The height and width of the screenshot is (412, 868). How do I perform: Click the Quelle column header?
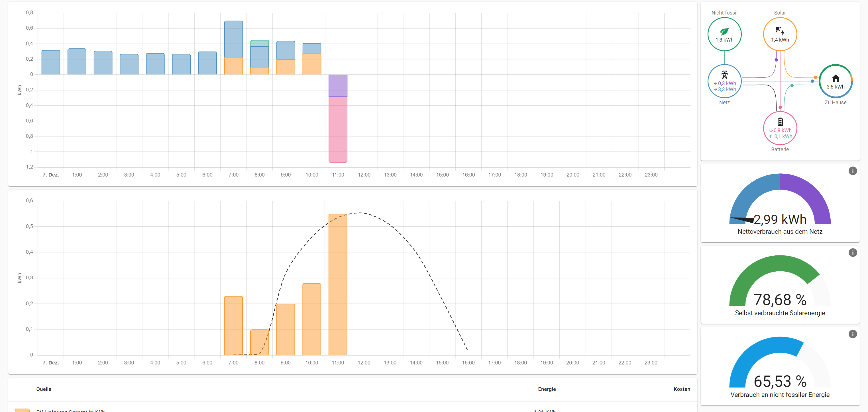coord(44,389)
